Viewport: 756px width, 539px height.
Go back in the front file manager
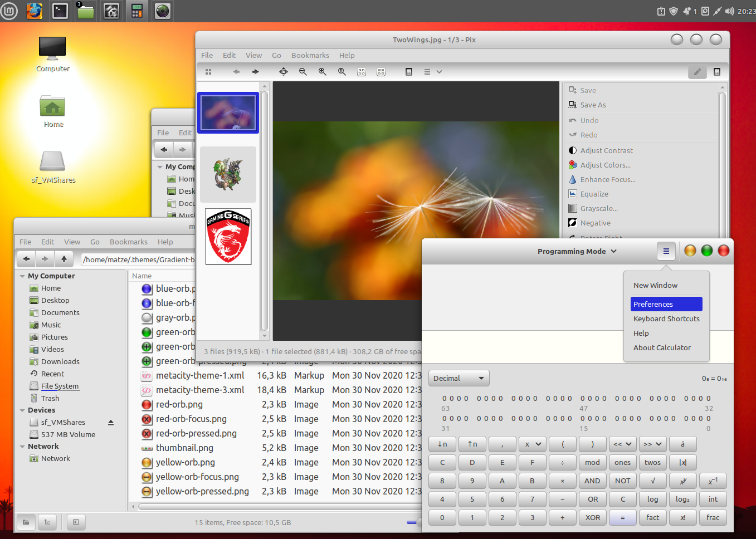(26, 259)
